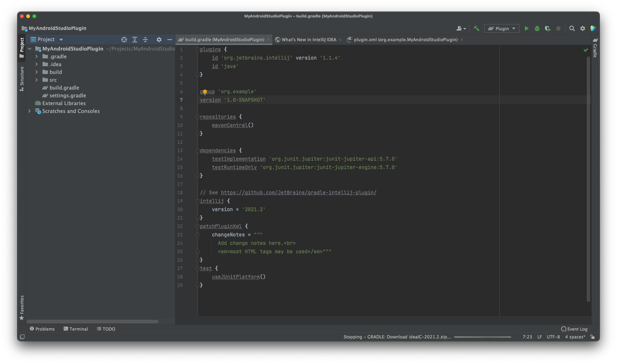
Task: Toggle the Gradle tool window
Action: (595, 48)
